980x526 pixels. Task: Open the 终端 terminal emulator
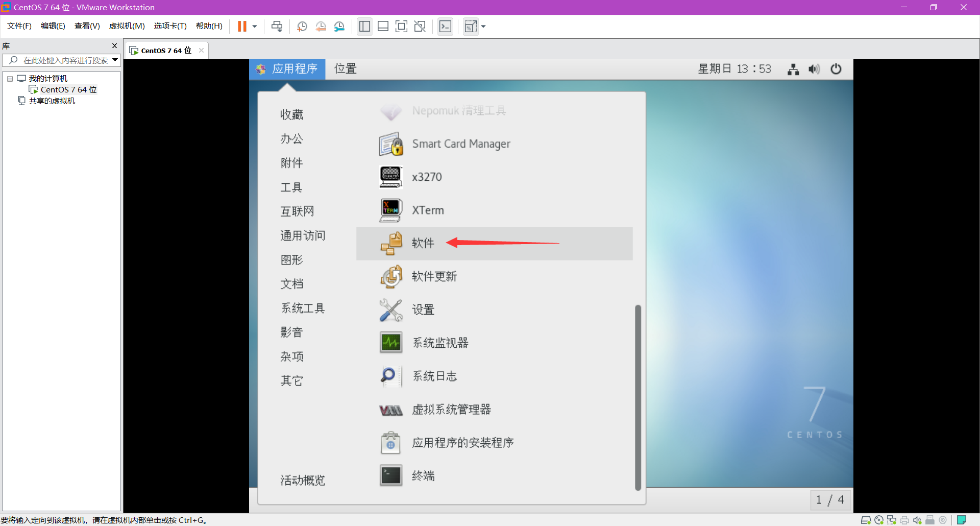[x=423, y=475]
